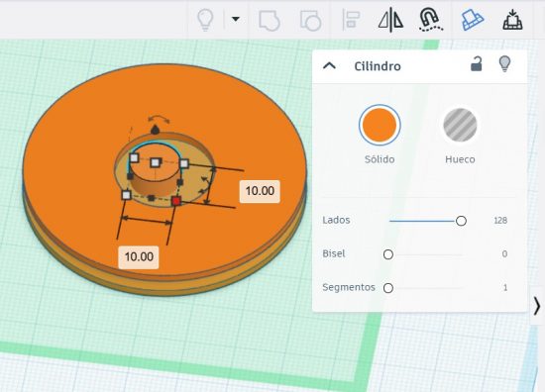Click the rotation arrow handle above the cylinder
This screenshot has width=545, height=392.
159,119
